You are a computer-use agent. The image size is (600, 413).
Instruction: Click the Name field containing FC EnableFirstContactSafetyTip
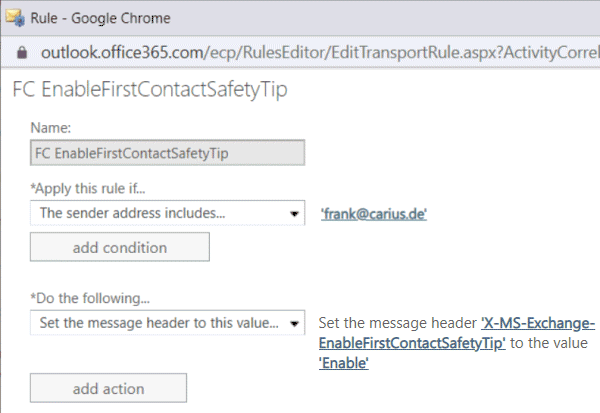click(168, 153)
